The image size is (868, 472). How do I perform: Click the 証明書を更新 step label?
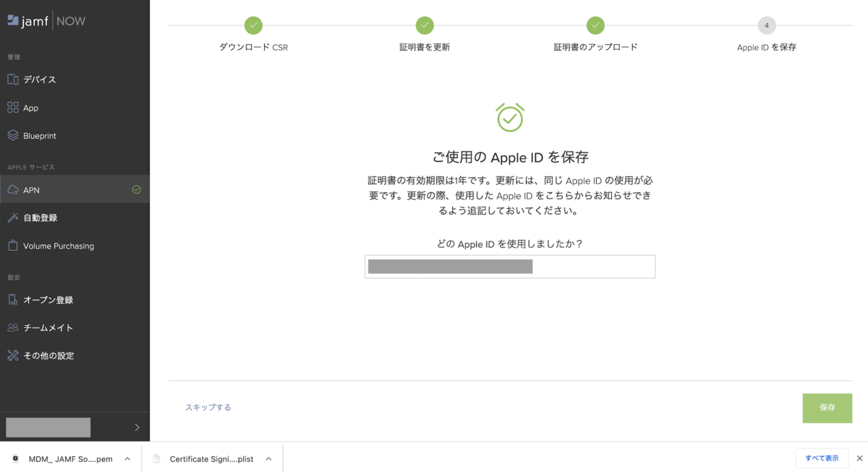pyautogui.click(x=425, y=47)
